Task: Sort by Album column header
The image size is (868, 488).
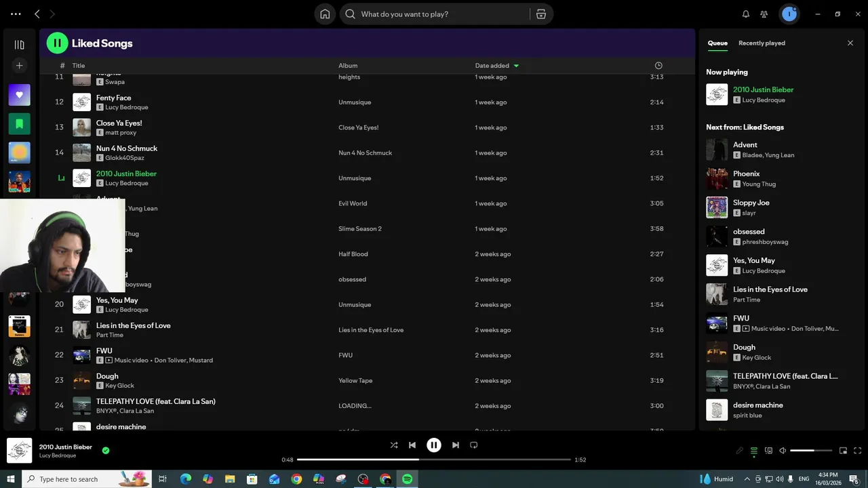Action: point(348,66)
